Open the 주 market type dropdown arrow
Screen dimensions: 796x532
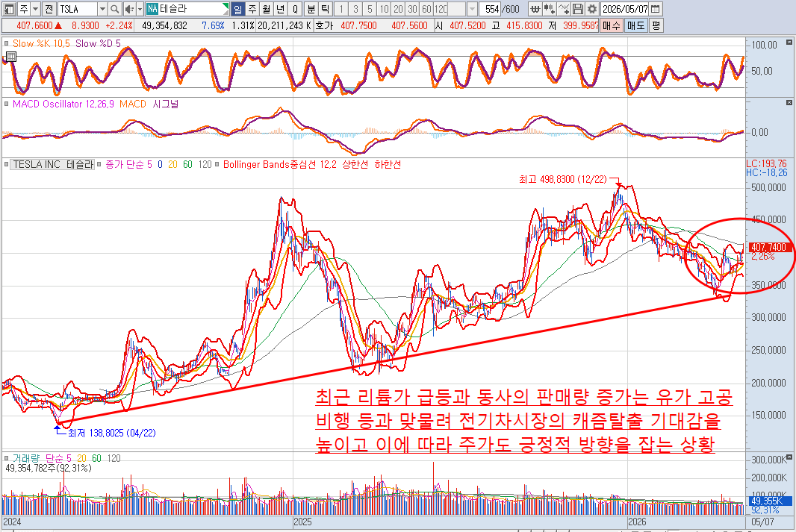click(x=35, y=9)
